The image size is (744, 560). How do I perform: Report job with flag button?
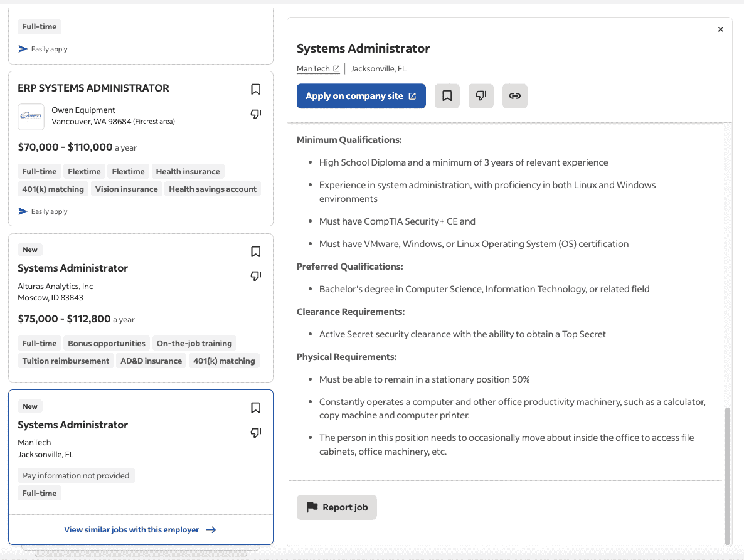(x=337, y=507)
